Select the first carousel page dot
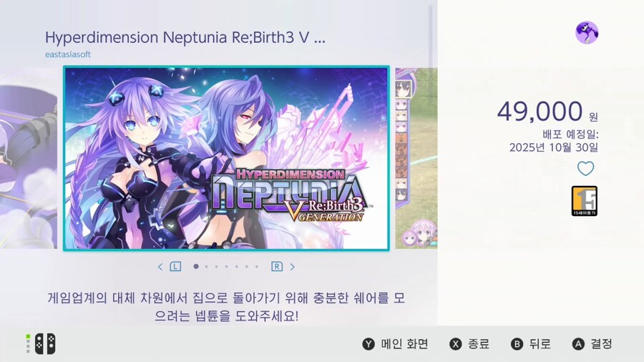This screenshot has height=362, width=644. click(x=196, y=266)
